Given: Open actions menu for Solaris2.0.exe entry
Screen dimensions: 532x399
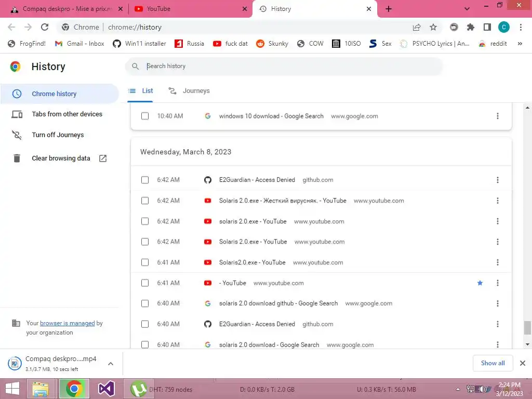Looking at the screenshot, I should point(497,262).
